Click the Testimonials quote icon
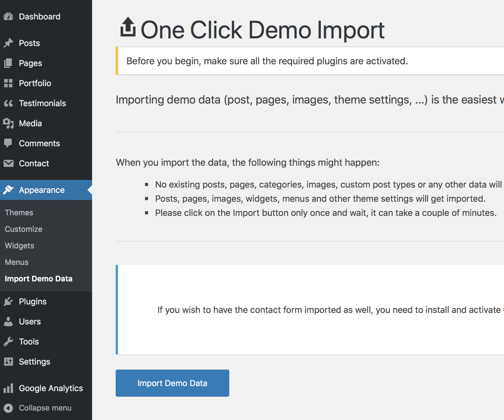504x420 pixels. [x=8, y=103]
